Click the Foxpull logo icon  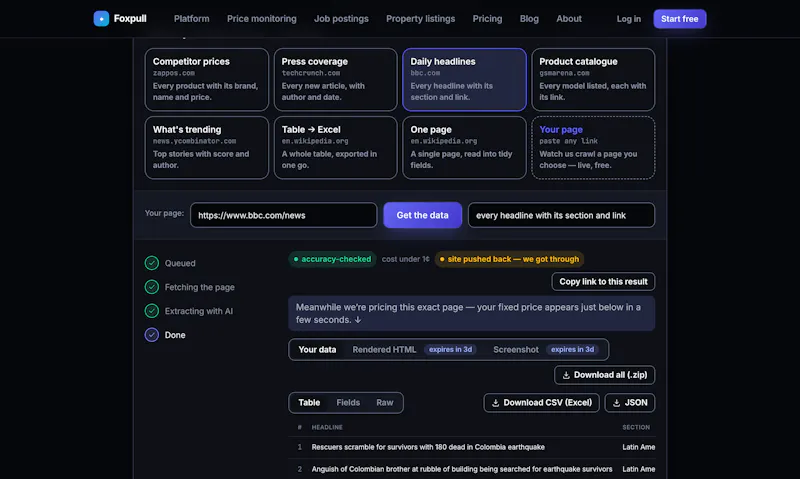tap(101, 19)
